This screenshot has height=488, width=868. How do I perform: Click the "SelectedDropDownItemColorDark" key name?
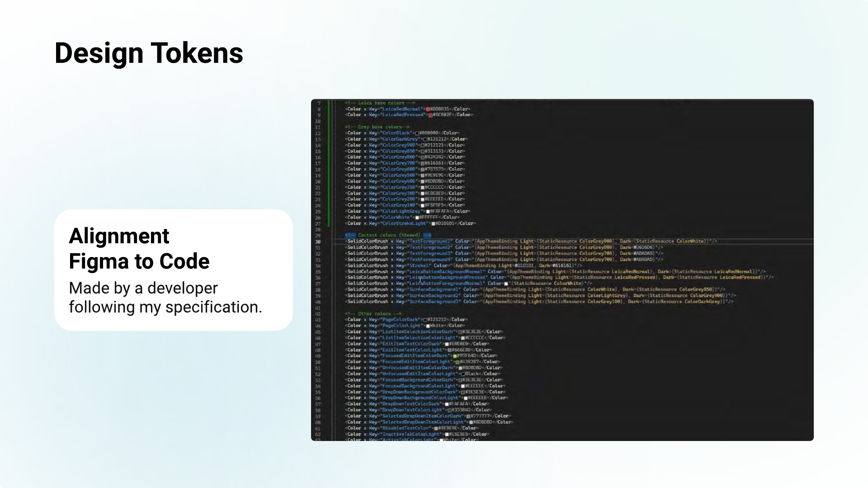422,416
